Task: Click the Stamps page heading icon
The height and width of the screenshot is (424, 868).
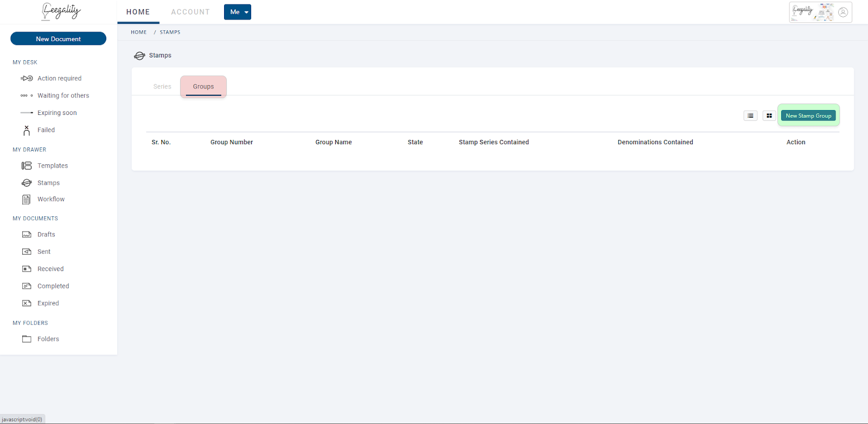Action: coord(139,55)
